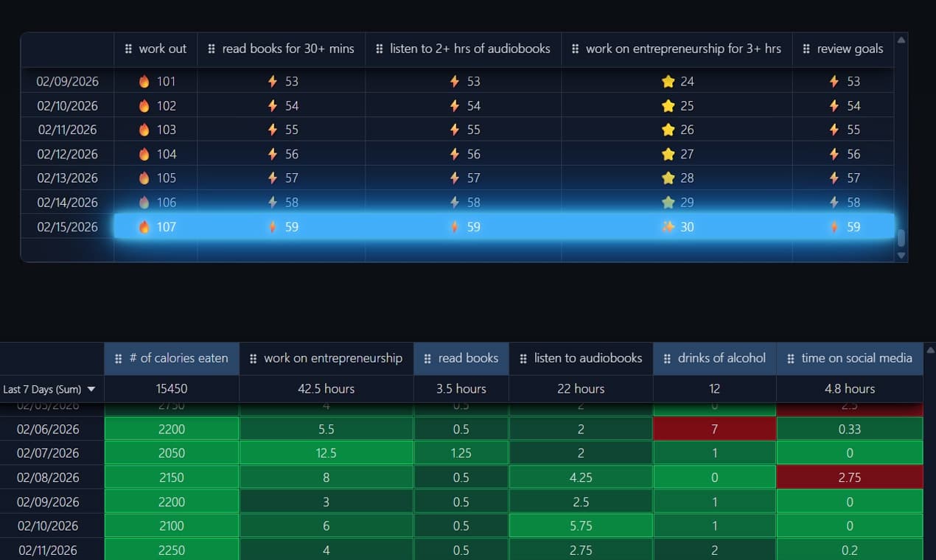Click drag-handle icon beside 'drinks of alcohol'

[667, 358]
